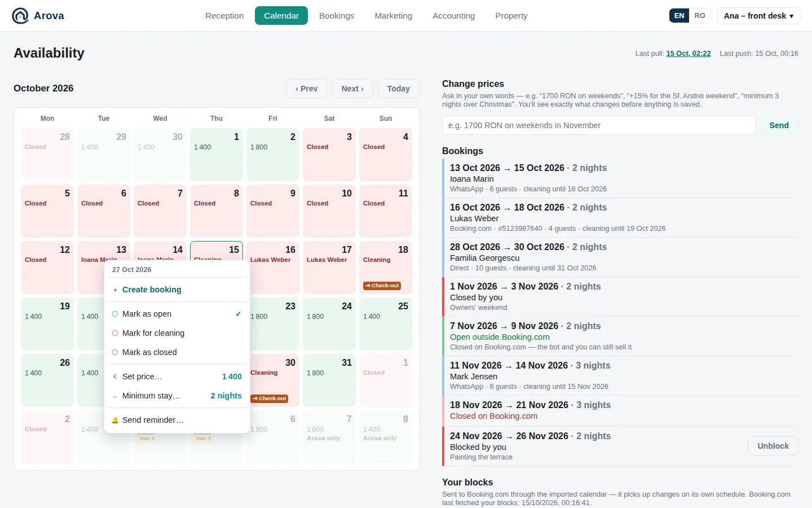Screen dimensions: 812x508
Task: Choose Create booking from the menu
Action: point(177,290)
